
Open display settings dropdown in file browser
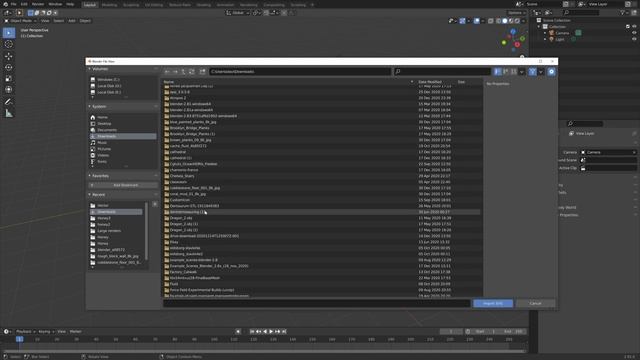[522, 72]
